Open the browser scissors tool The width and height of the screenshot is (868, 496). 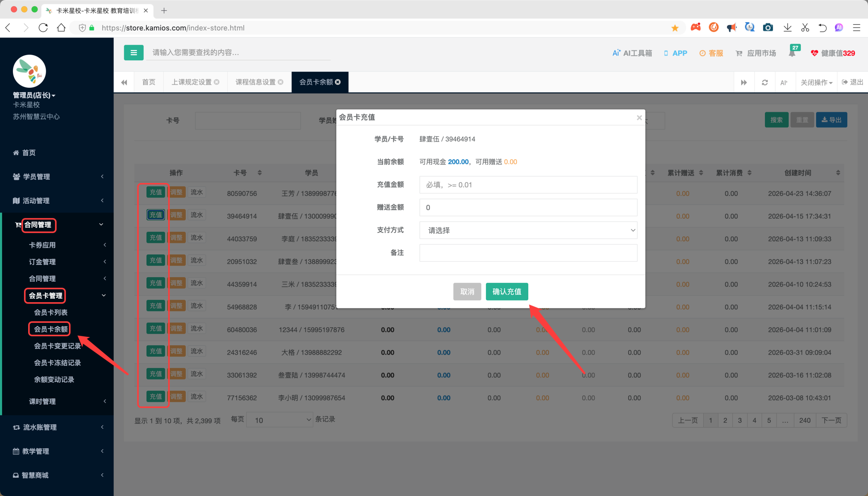(805, 27)
